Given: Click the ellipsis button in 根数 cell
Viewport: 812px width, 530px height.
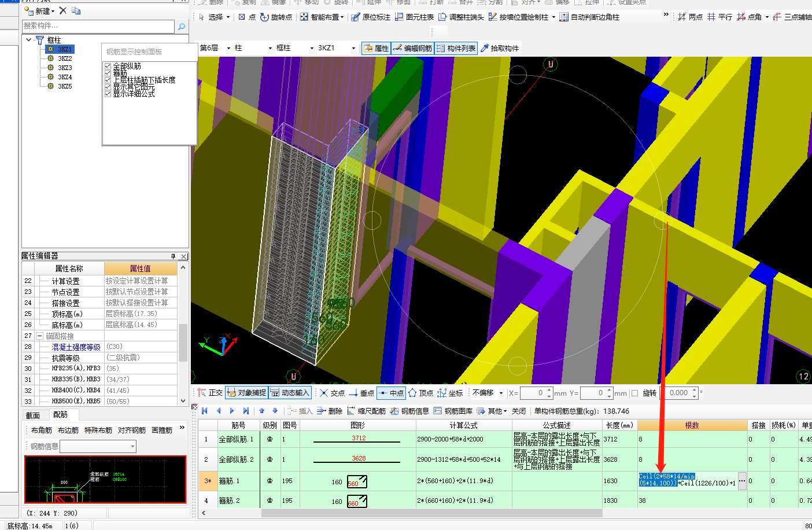Looking at the screenshot, I should tap(741, 481).
